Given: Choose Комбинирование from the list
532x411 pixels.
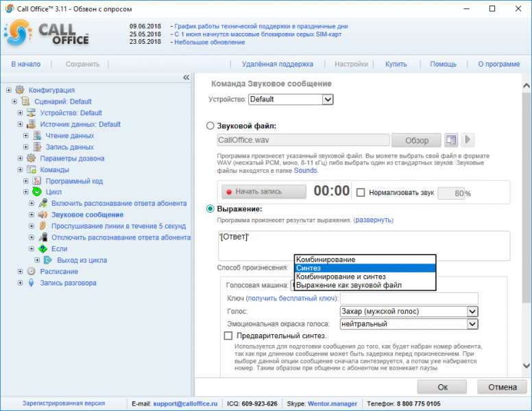Looking at the screenshot, I should [365, 259].
